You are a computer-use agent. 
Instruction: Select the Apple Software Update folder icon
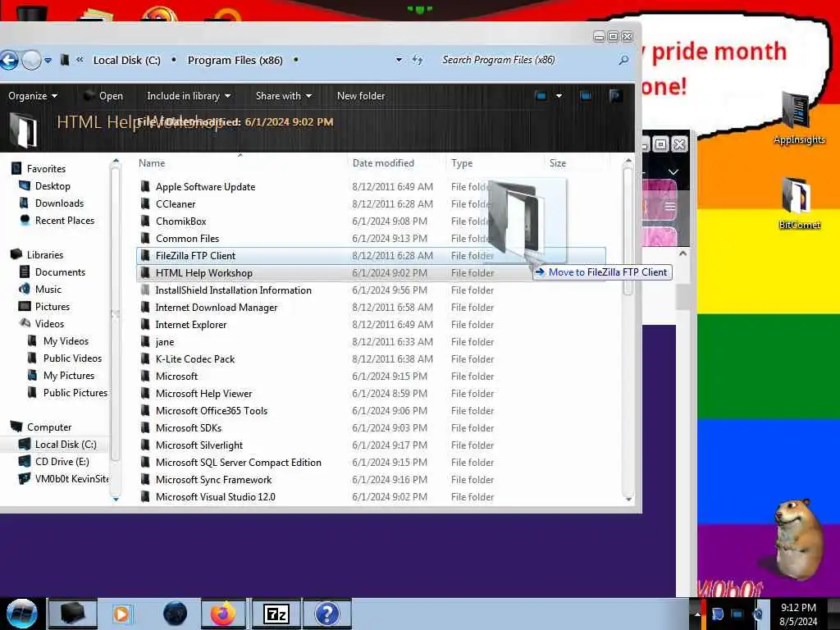144,186
